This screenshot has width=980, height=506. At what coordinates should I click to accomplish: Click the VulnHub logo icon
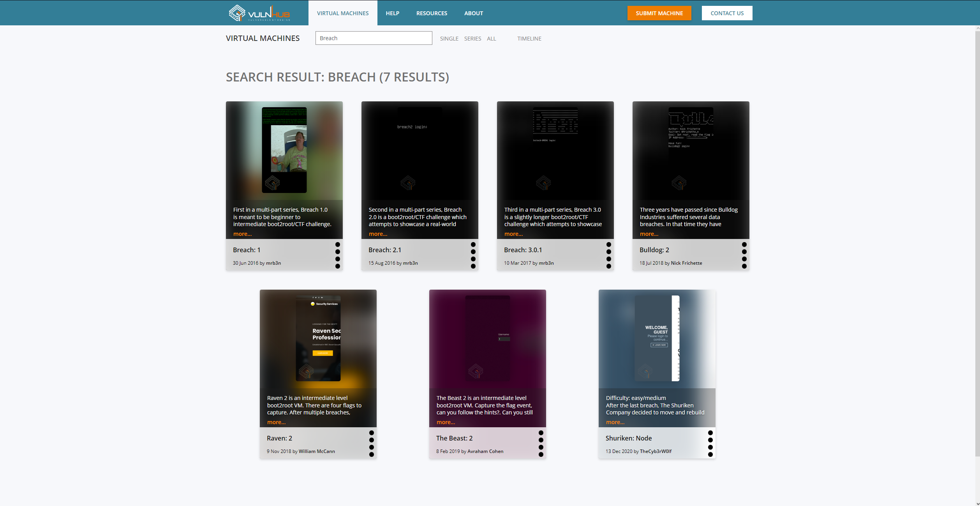237,13
